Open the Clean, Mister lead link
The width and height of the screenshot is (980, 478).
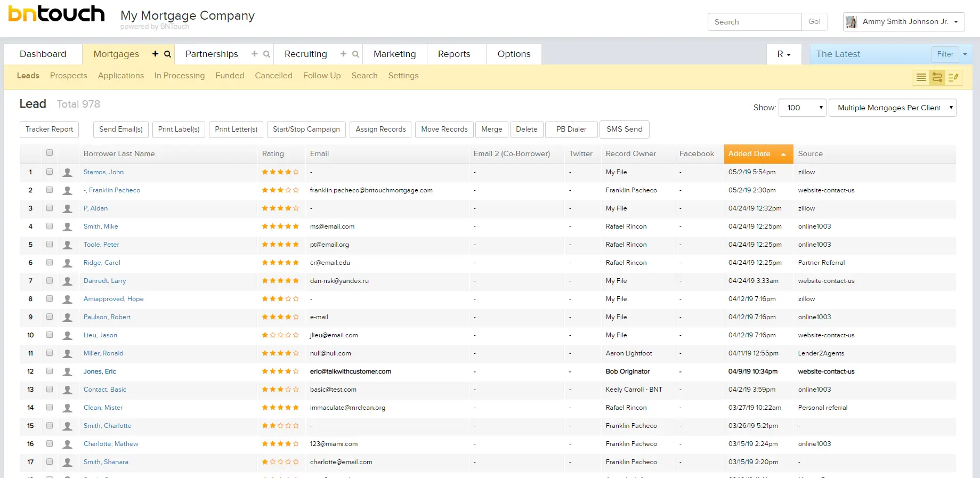click(x=103, y=408)
